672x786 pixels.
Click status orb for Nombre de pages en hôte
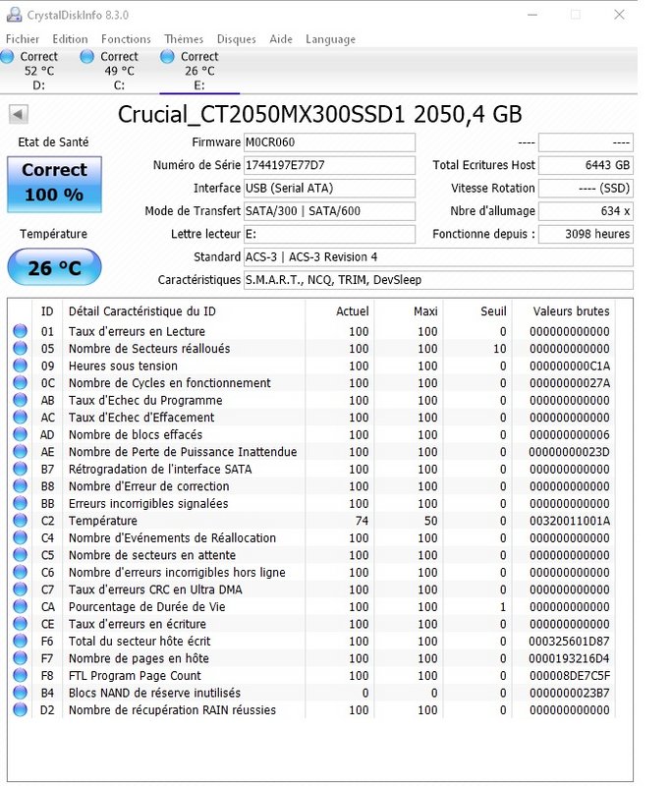[x=20, y=658]
